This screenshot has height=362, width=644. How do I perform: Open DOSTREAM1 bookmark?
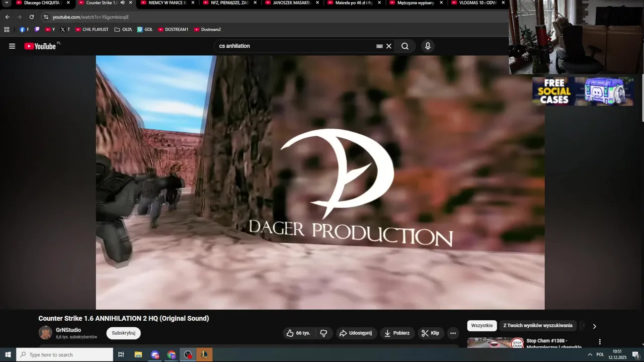click(173, 30)
